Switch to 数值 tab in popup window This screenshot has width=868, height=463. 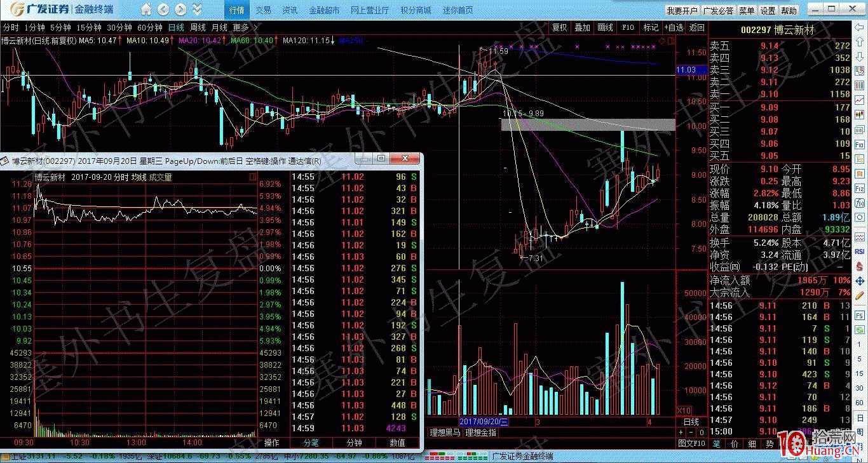pos(398,443)
